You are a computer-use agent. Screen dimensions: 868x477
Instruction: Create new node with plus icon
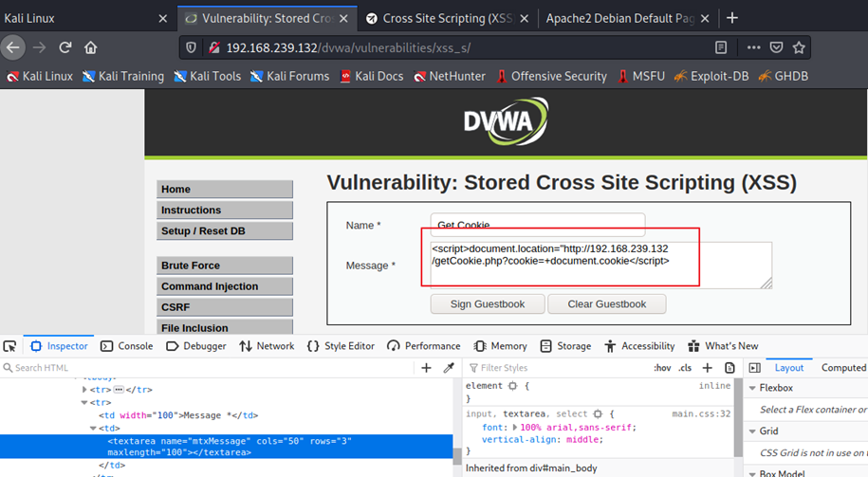pyautogui.click(x=426, y=368)
